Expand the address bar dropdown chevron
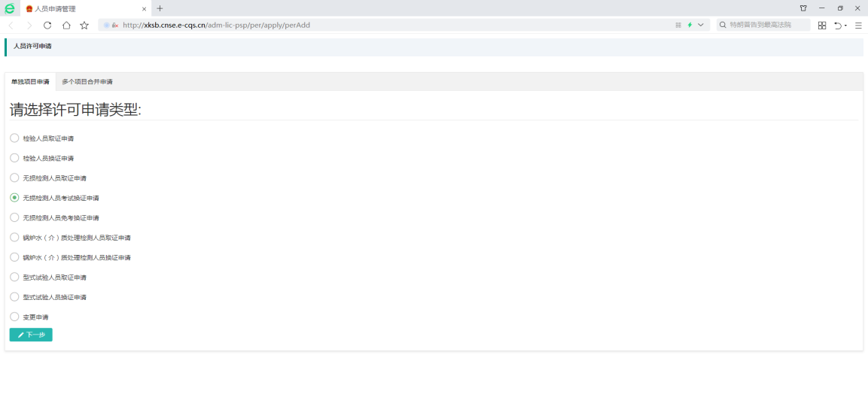868x397 pixels. coord(701,26)
